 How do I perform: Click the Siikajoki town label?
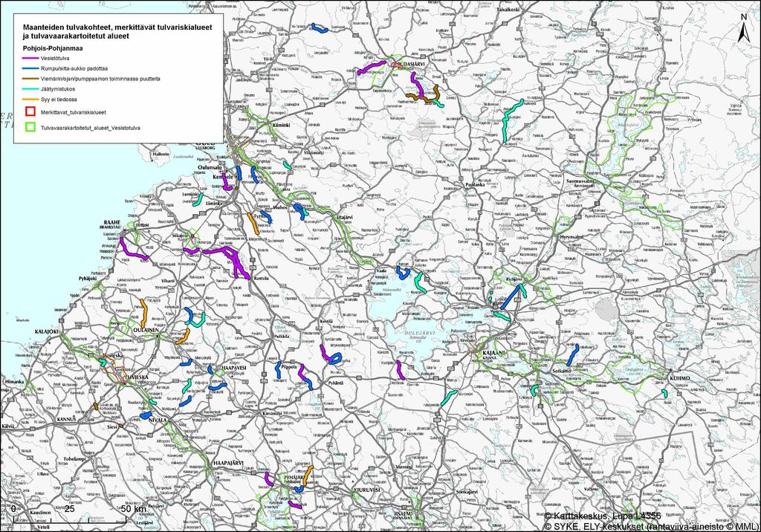pyautogui.click(x=180, y=235)
